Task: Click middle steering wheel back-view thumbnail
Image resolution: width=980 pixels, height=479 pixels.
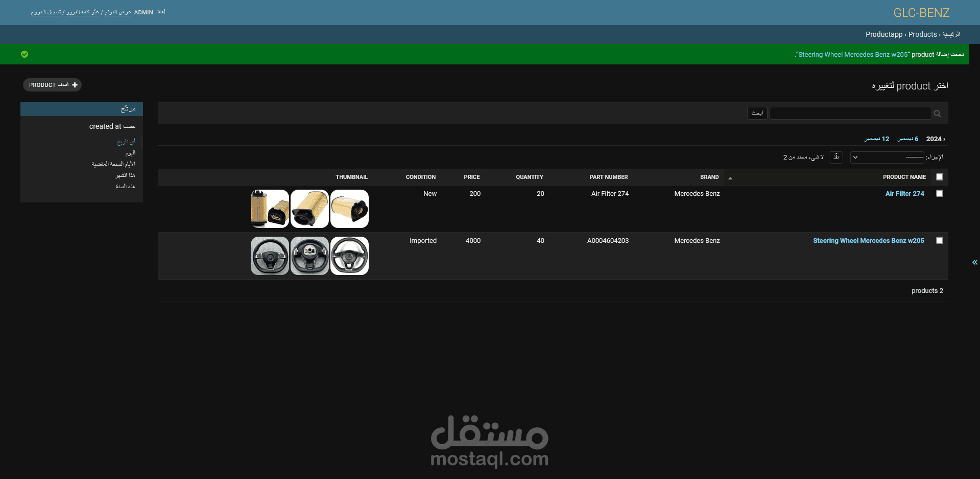Action: coord(309,256)
